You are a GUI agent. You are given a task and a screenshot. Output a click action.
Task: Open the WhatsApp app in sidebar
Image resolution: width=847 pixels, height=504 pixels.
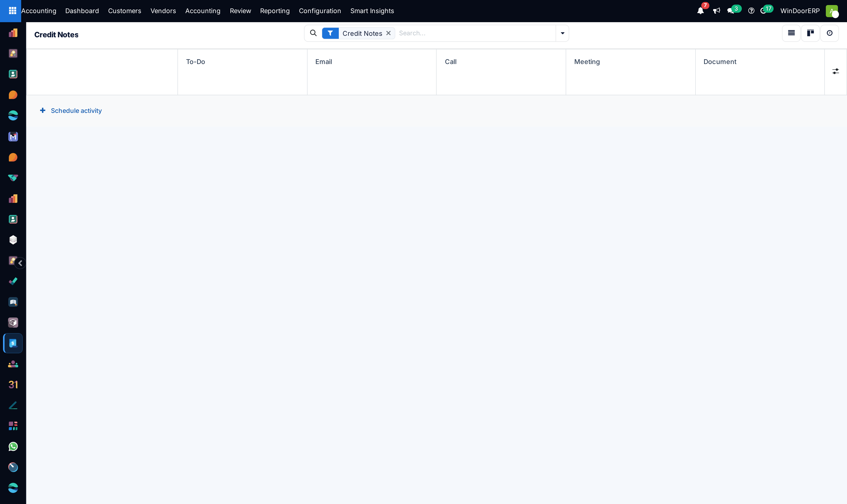(x=13, y=447)
